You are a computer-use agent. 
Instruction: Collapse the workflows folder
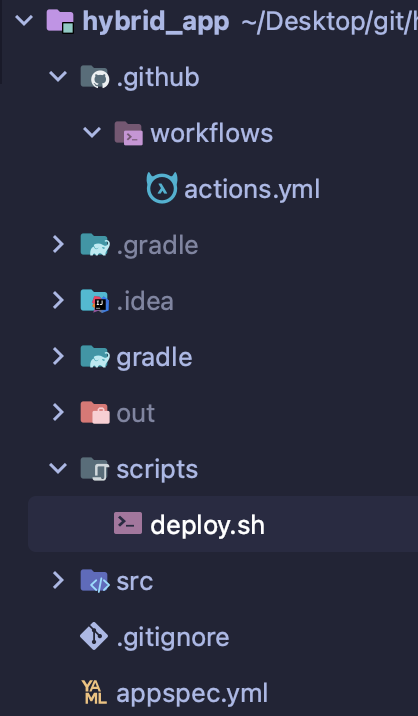92,133
